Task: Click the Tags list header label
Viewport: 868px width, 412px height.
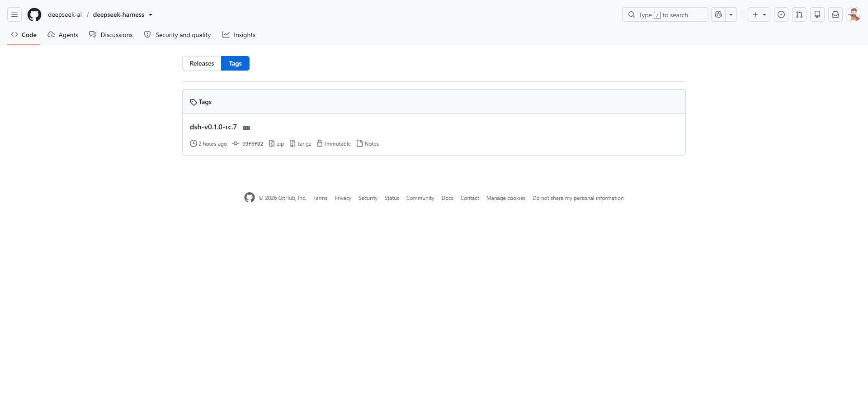Action: pos(201,102)
